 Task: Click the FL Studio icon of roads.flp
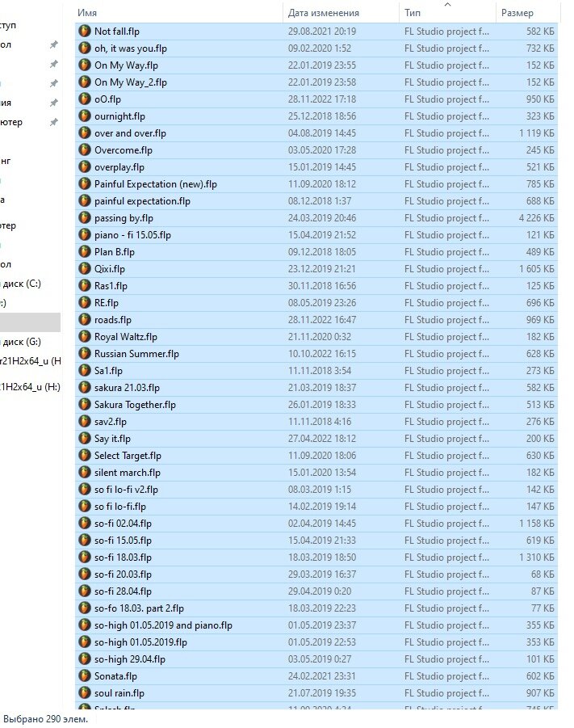85,319
